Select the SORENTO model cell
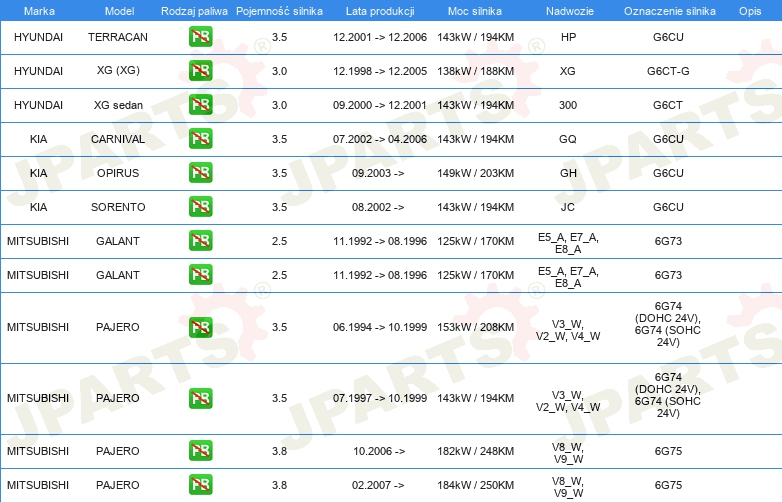 tap(118, 207)
